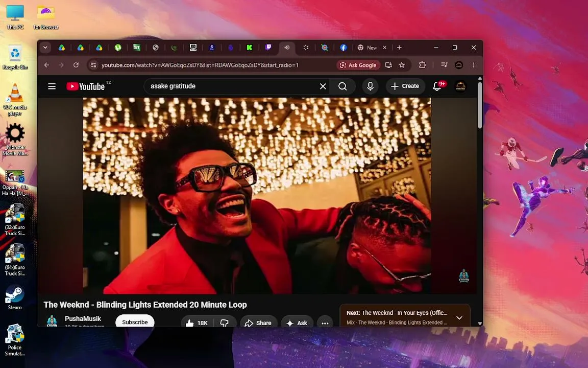Open PushaMusik channel avatar

point(52,321)
